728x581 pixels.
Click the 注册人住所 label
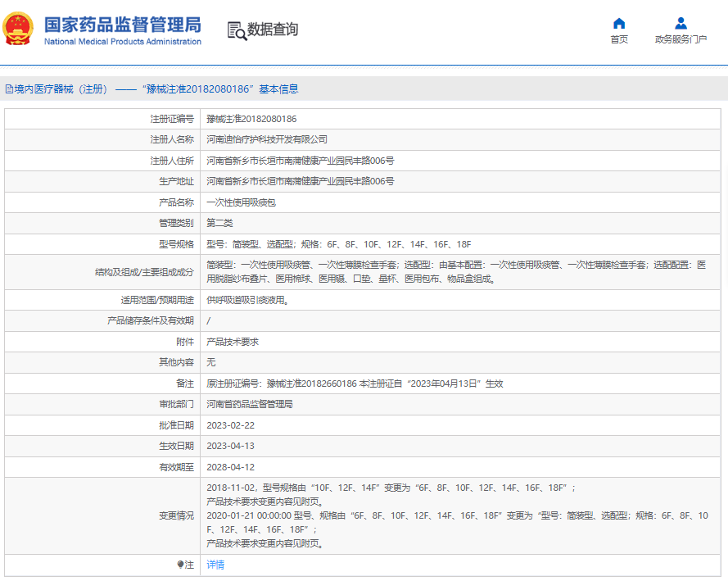[x=172, y=161]
